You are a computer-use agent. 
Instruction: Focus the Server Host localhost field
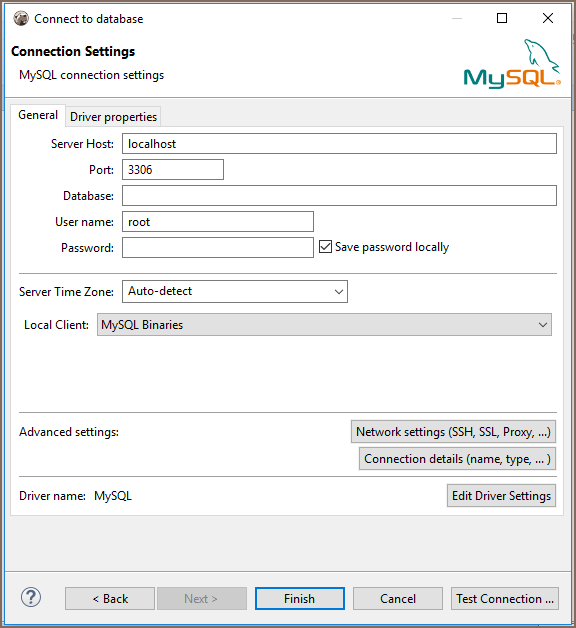[x=339, y=144]
